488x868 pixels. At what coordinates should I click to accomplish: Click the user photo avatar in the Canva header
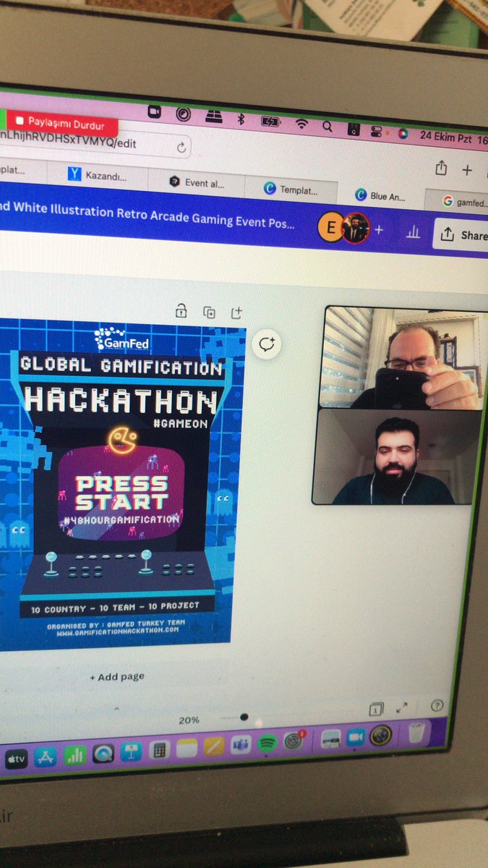356,228
